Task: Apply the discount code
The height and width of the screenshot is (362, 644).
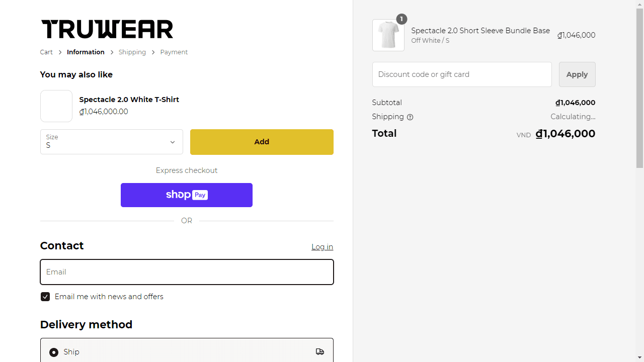Action: click(x=577, y=74)
